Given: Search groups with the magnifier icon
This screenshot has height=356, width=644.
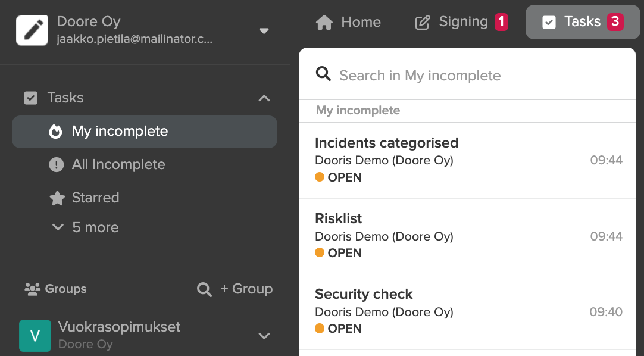Looking at the screenshot, I should pos(204,289).
